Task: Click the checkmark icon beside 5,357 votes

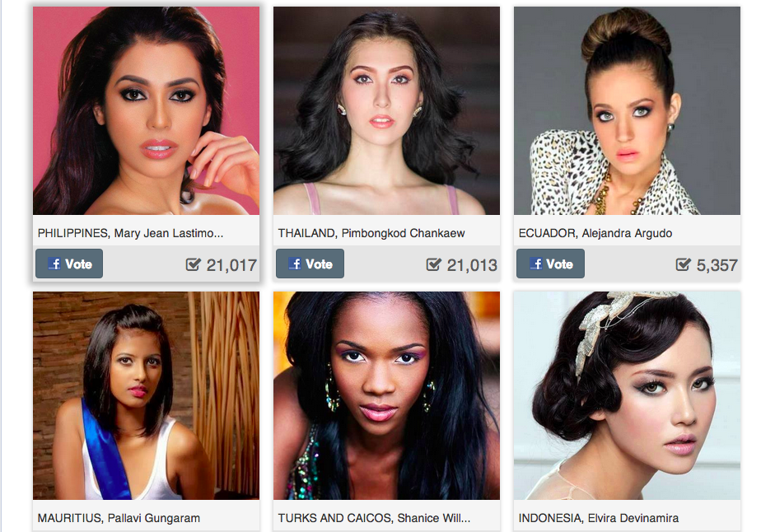Action: point(684,264)
